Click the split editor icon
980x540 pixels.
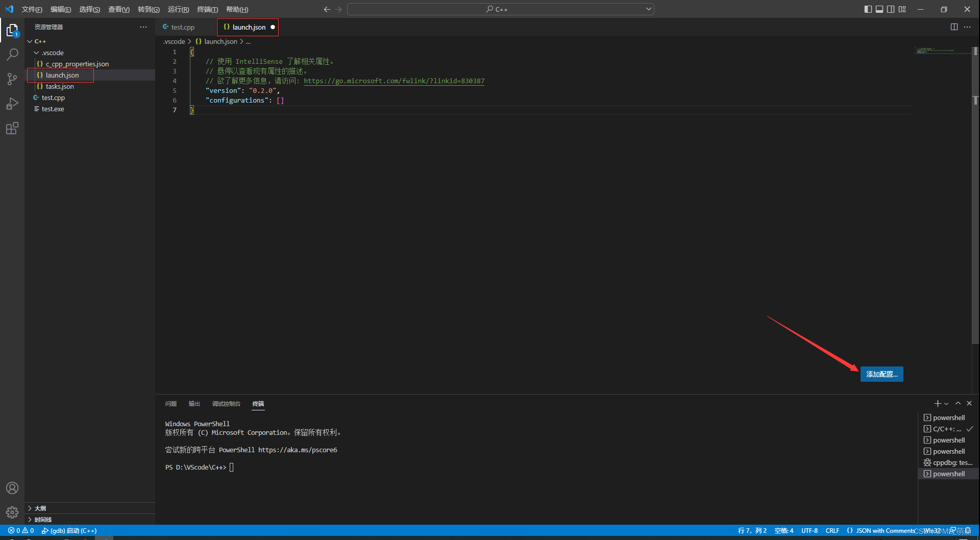click(954, 27)
